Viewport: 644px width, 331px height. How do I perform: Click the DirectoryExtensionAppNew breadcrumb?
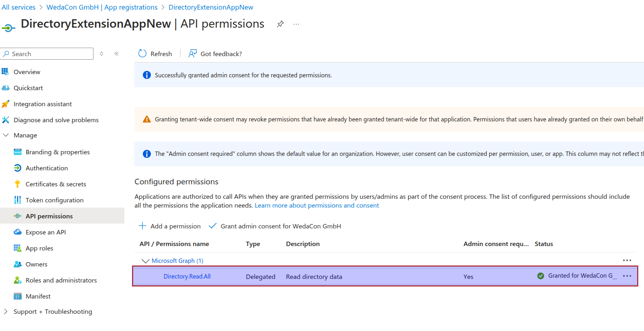pyautogui.click(x=211, y=7)
